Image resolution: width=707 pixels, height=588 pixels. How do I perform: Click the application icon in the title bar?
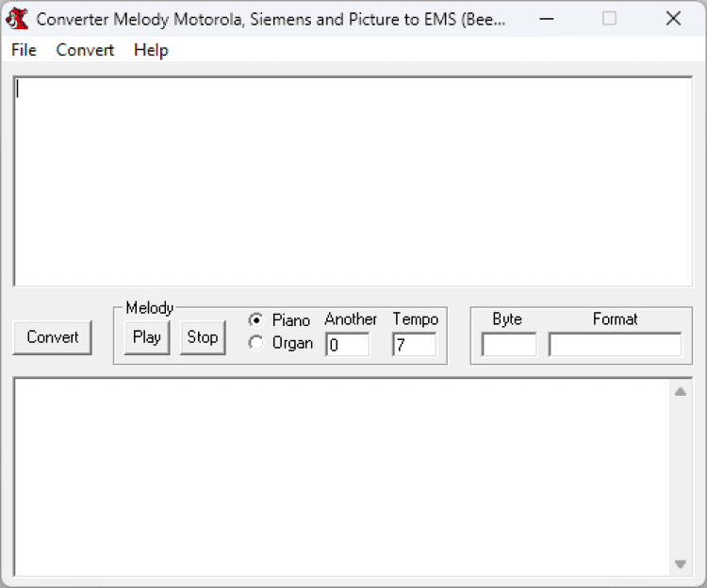pos(17,19)
